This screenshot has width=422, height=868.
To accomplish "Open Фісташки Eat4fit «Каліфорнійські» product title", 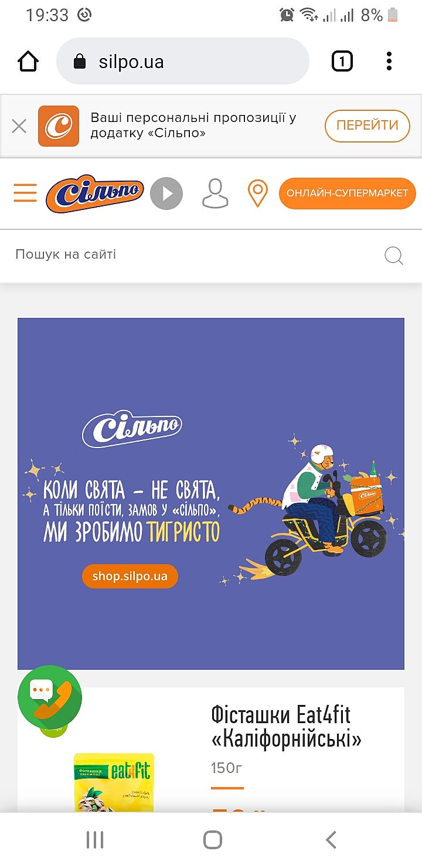I will point(287,727).
